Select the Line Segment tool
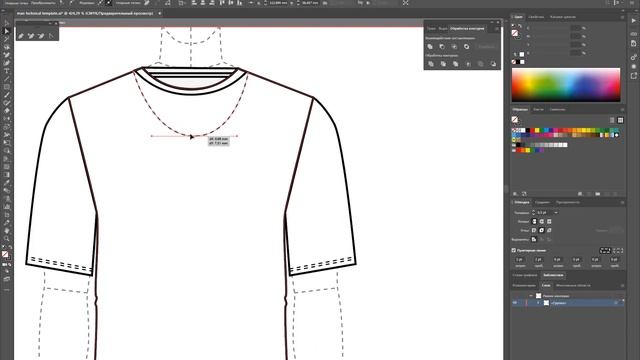This screenshot has height=360, width=640. click(x=7, y=79)
